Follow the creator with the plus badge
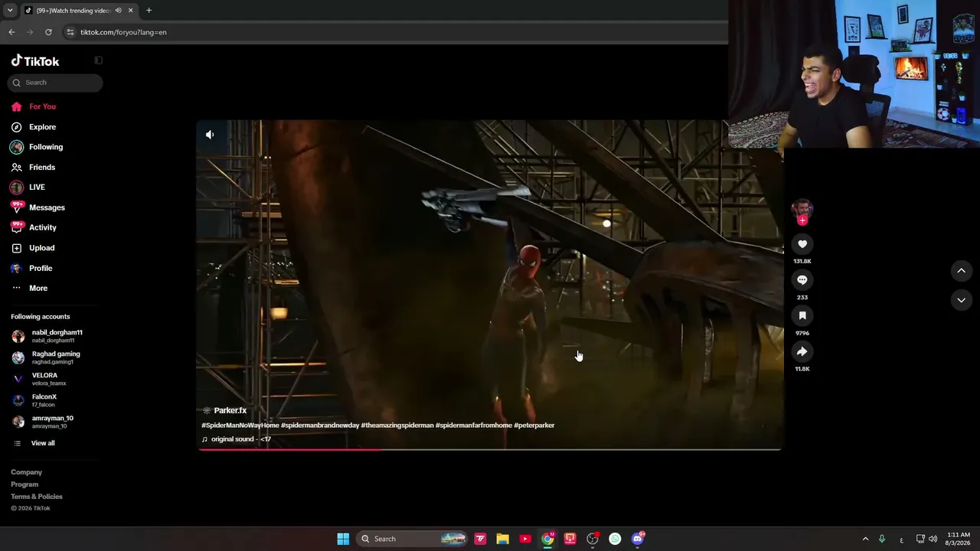980x551 pixels. 802,220
